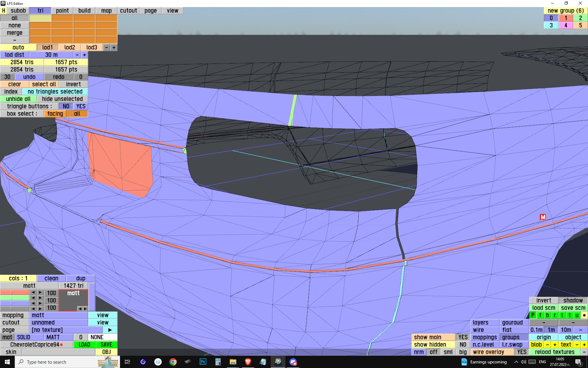Open Photoshop from the taskbar

point(203,362)
